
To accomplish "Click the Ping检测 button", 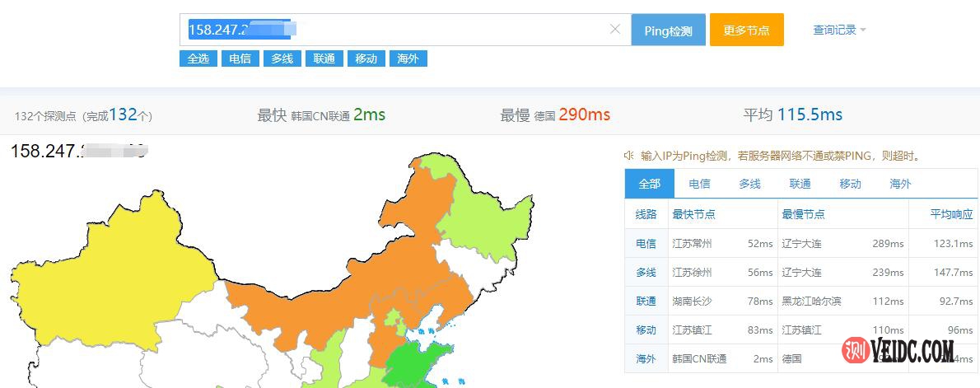I will click(x=668, y=30).
